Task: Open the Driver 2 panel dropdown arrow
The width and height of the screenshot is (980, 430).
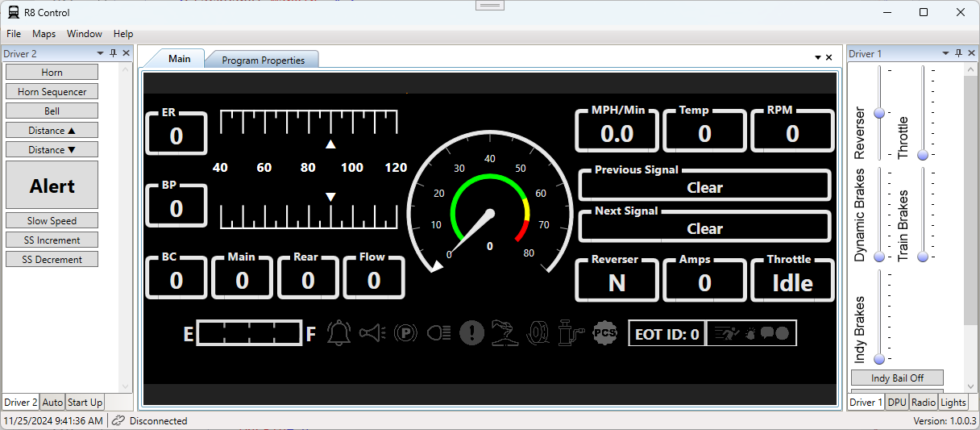Action: 101,53
